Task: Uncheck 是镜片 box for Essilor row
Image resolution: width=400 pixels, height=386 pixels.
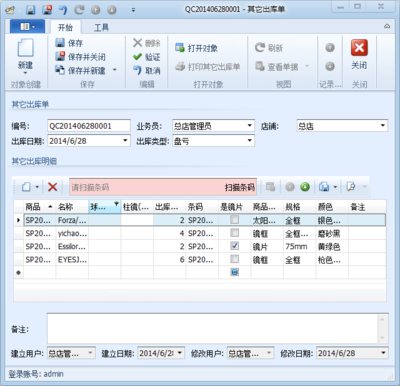Action: coord(235,246)
